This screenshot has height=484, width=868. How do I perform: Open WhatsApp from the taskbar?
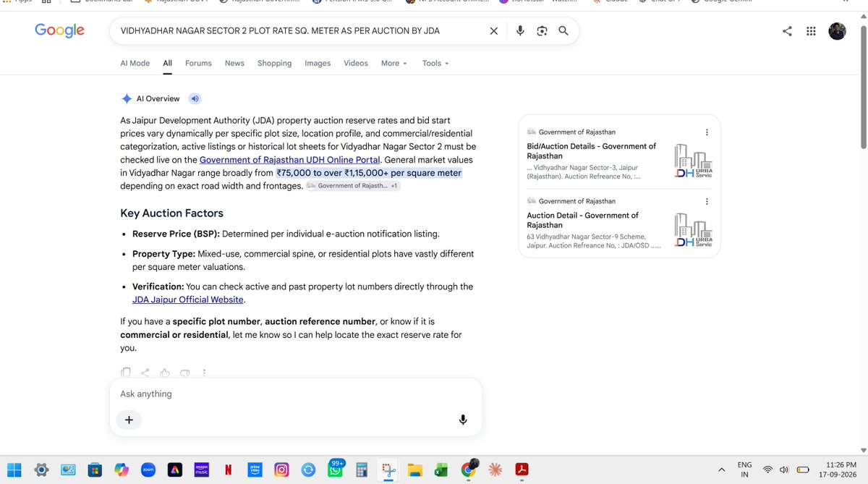[x=335, y=470]
